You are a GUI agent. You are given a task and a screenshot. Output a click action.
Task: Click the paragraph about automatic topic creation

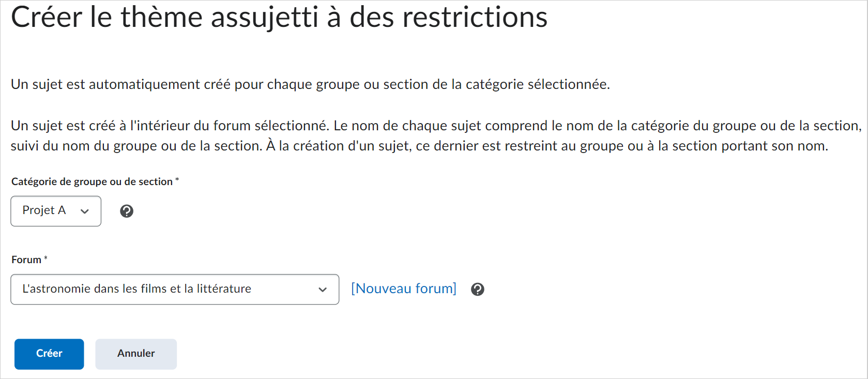[x=310, y=84]
